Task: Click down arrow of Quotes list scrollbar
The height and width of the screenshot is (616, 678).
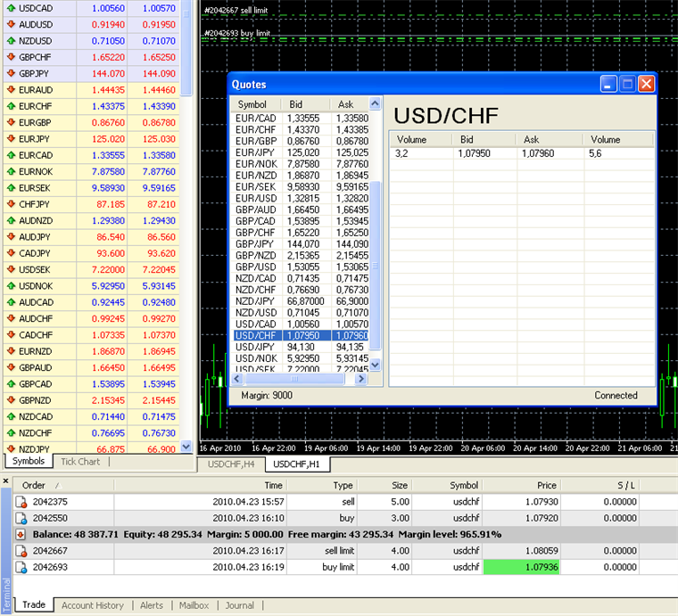Action: 375,365
